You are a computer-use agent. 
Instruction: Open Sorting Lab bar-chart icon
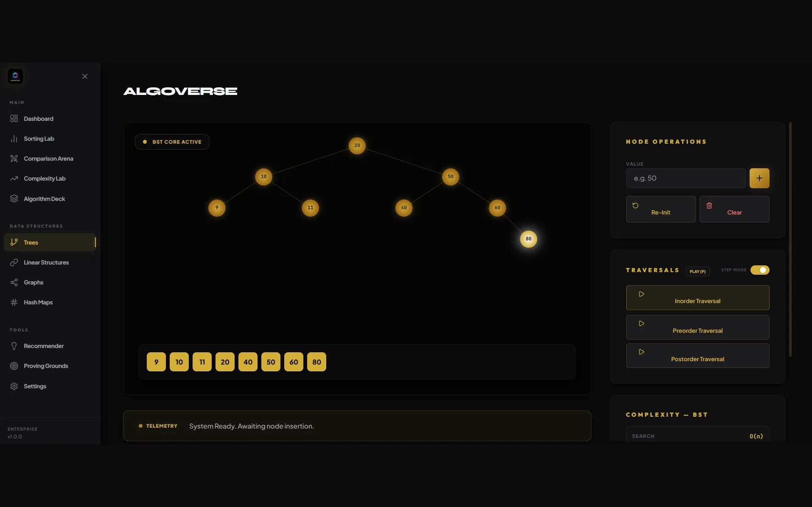[x=14, y=139]
